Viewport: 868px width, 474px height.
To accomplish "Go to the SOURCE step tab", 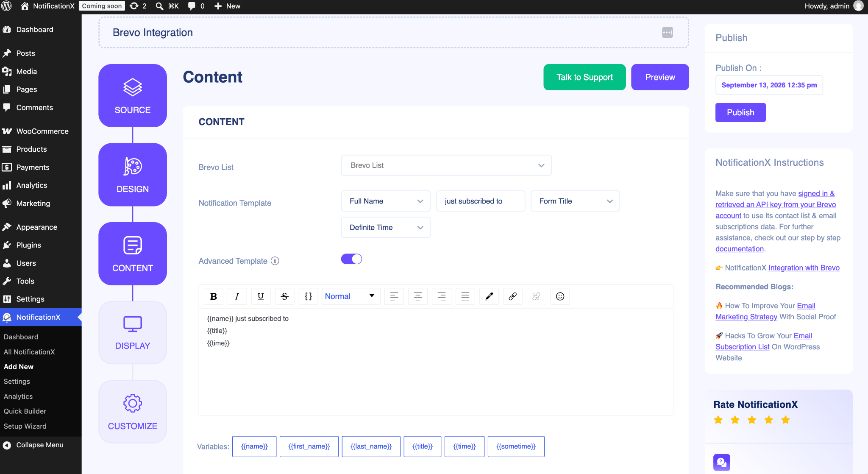I will [133, 96].
